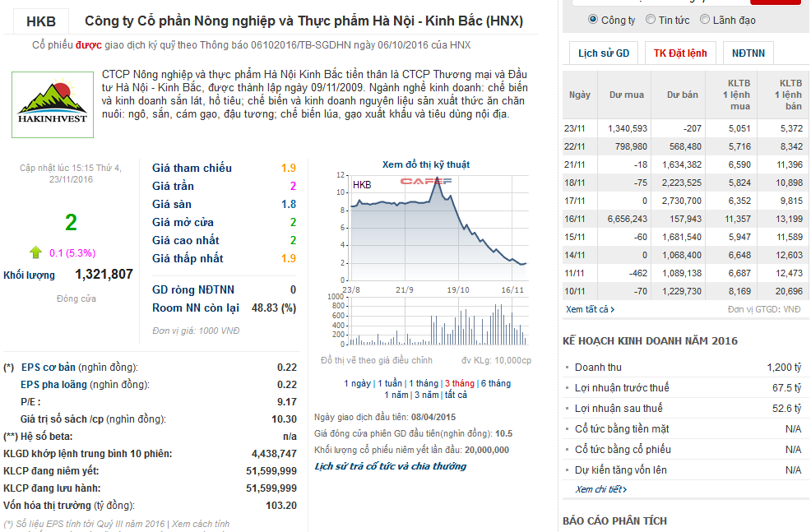
Task: Select the 3 tháng chart range
Action: (x=460, y=383)
